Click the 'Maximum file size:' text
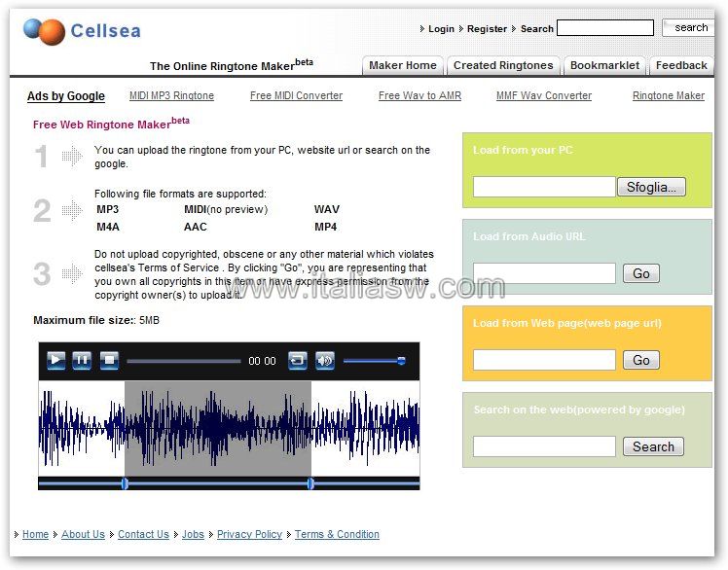The height and width of the screenshot is (570, 728). [84, 320]
